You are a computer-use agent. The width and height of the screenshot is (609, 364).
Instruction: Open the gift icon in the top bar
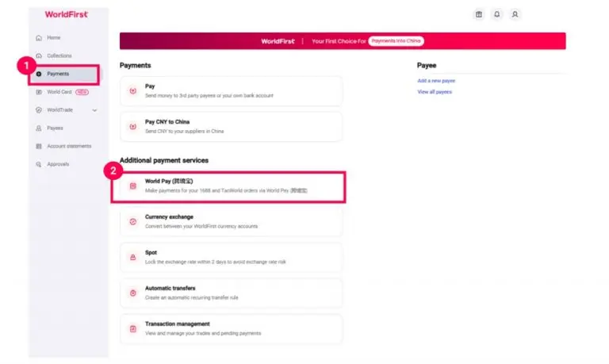tap(478, 14)
